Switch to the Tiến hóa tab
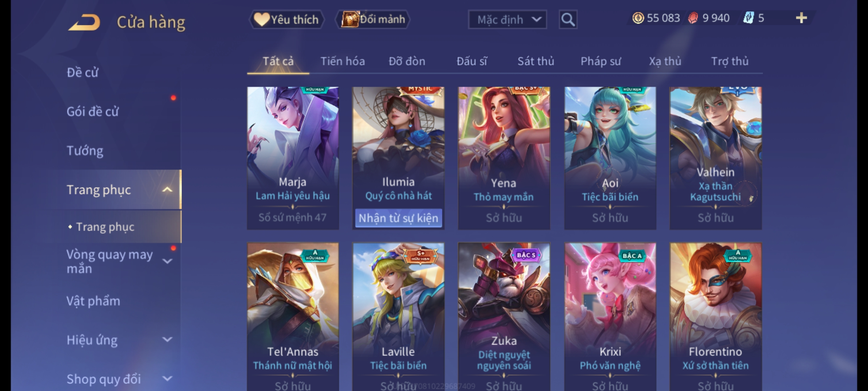Screen dimensions: 868x391 342,61
